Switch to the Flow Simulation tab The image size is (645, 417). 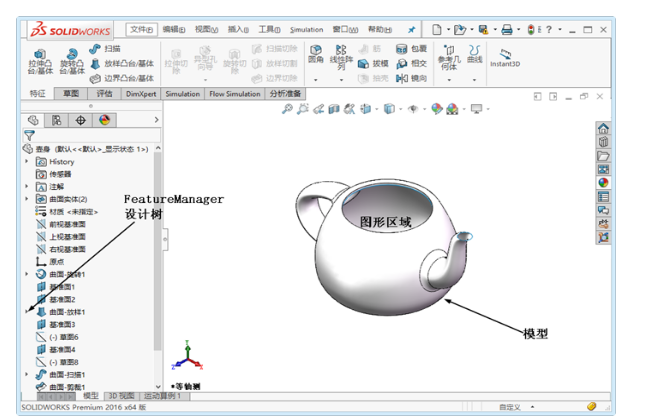(235, 94)
